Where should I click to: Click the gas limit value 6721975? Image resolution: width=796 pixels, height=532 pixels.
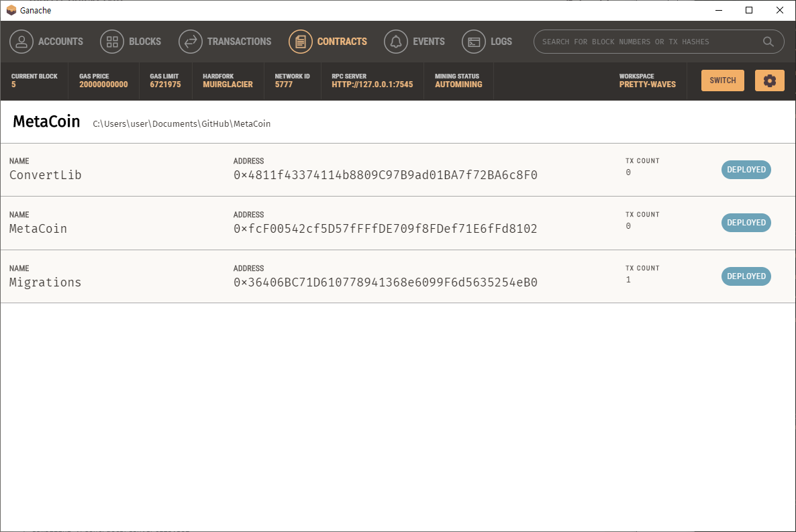click(165, 85)
